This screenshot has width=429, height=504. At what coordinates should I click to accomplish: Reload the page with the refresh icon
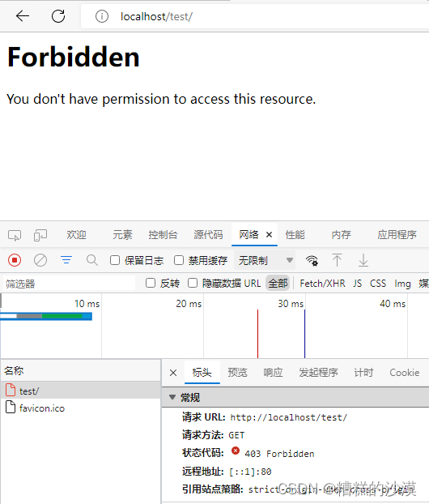[58, 15]
